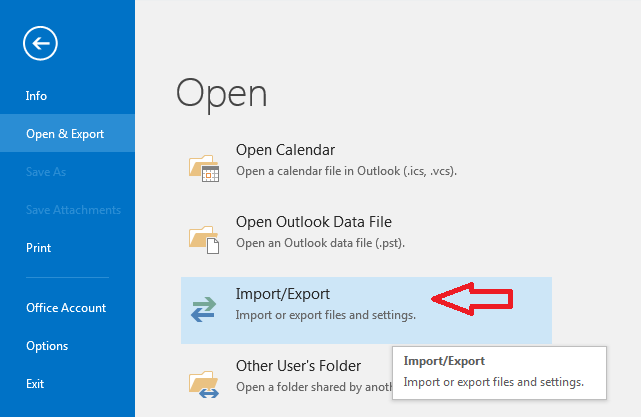Viewport: 641px width, 417px height.
Task: Click the Import/Export title text
Action: click(x=282, y=294)
